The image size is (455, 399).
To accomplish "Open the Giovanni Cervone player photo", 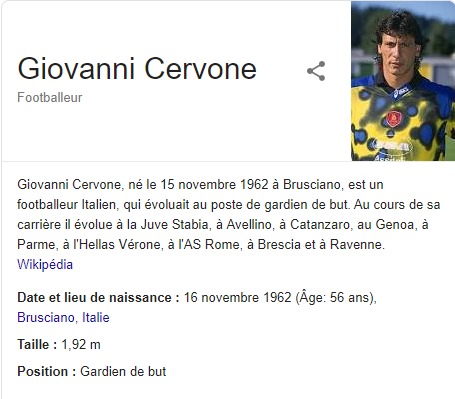I will pos(403,81).
